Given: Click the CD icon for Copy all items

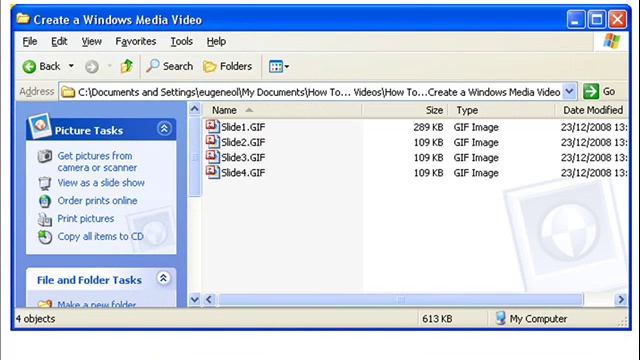Looking at the screenshot, I should tap(45, 237).
